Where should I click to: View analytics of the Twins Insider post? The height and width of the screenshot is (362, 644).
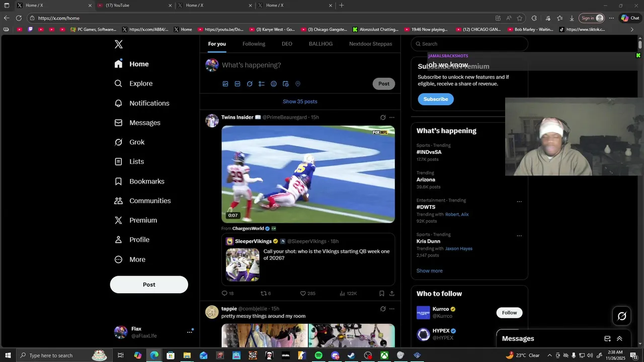pos(348,293)
